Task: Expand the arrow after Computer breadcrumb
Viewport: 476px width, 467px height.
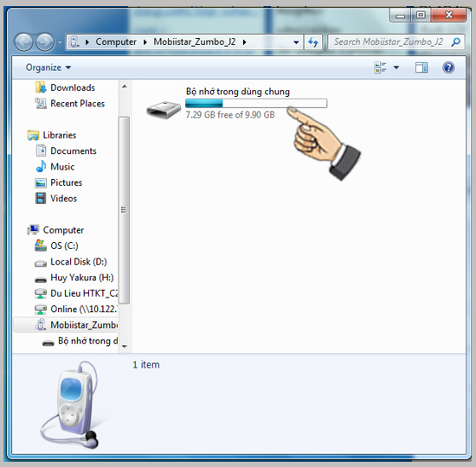Action: pyautogui.click(x=145, y=42)
